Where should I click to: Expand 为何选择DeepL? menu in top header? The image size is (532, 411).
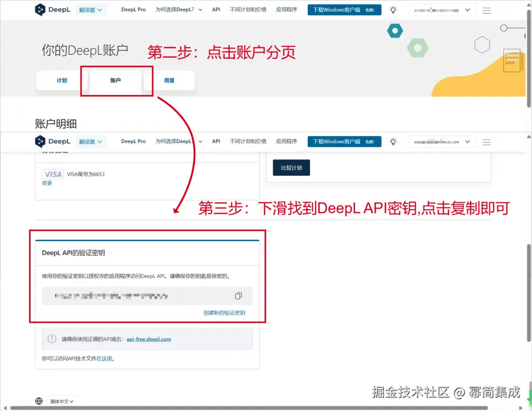point(179,9)
